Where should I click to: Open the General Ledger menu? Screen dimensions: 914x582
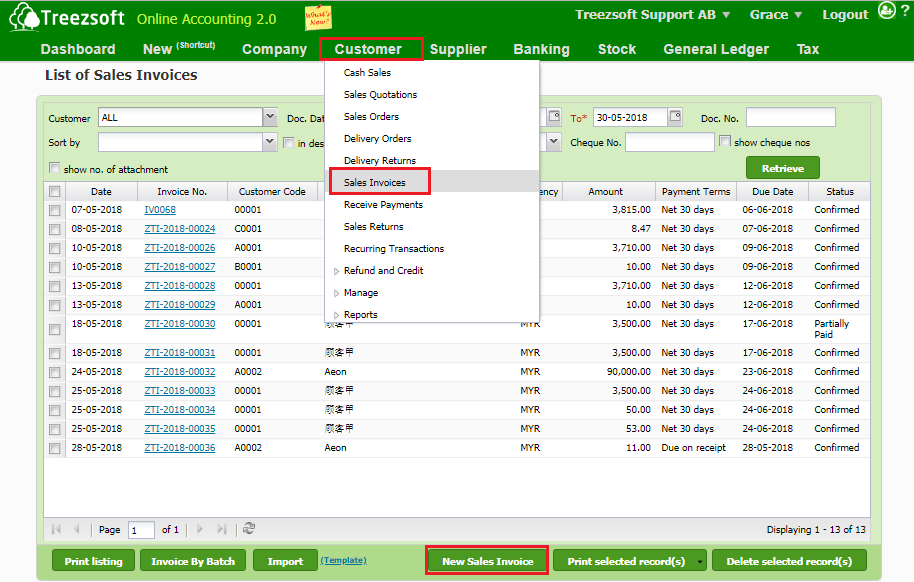[x=716, y=50]
